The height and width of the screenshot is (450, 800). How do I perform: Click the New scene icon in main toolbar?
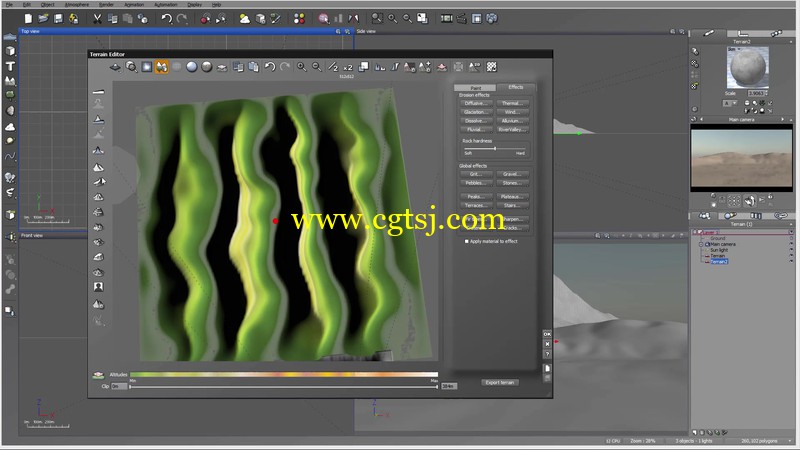[28, 19]
